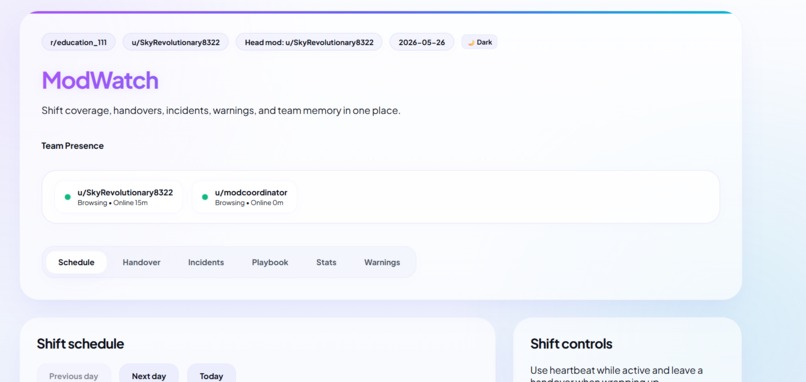Click the Shift controls heading

571,343
